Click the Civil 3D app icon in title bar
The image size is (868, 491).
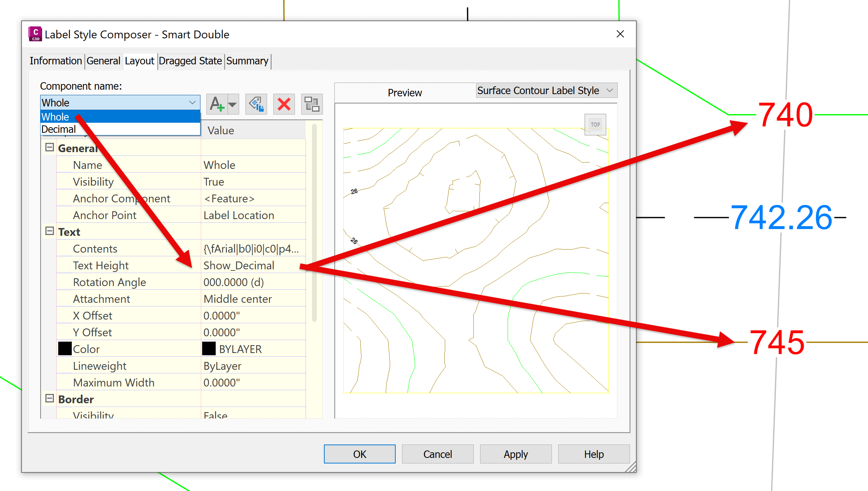pos(35,34)
